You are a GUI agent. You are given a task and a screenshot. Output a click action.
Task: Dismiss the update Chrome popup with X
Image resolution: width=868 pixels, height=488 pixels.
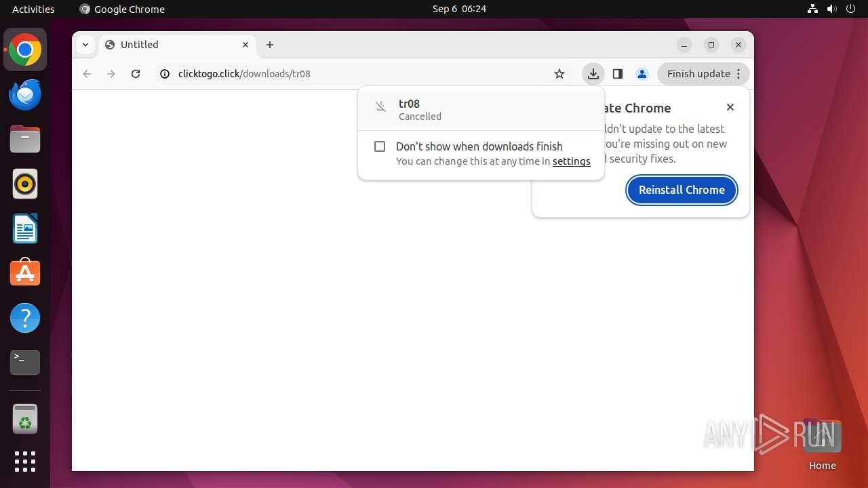730,107
